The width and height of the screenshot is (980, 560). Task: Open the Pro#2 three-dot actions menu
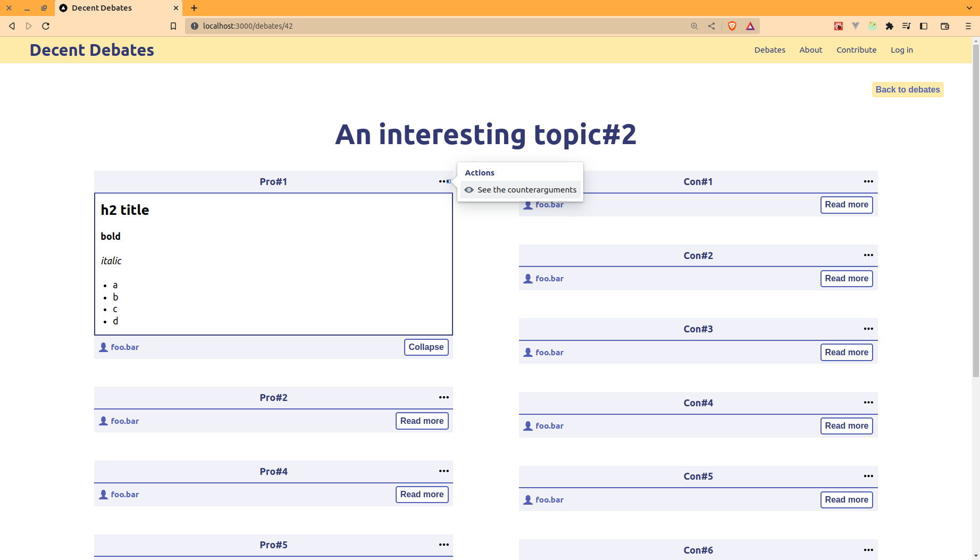pyautogui.click(x=443, y=397)
